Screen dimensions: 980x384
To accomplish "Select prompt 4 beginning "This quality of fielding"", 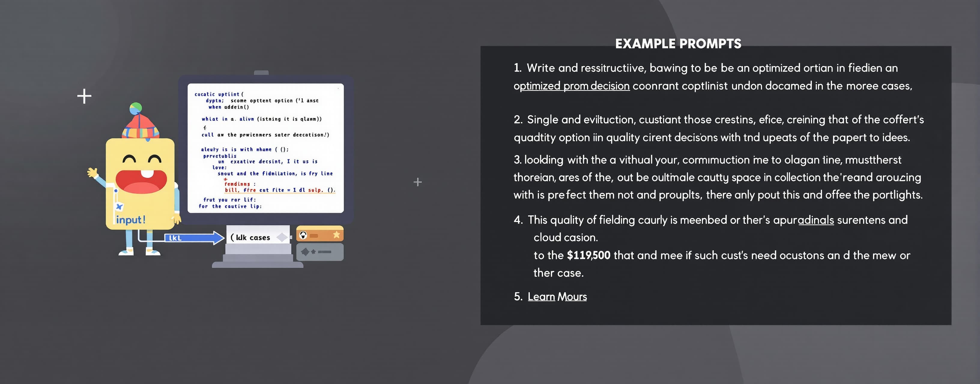I will click(x=712, y=246).
